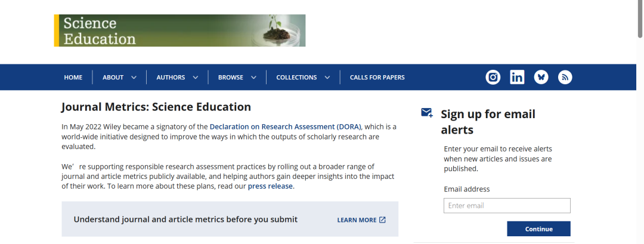Click the page vertical scrollbar thumb
Image resolution: width=644 pixels, height=244 pixels.
tap(640, 19)
